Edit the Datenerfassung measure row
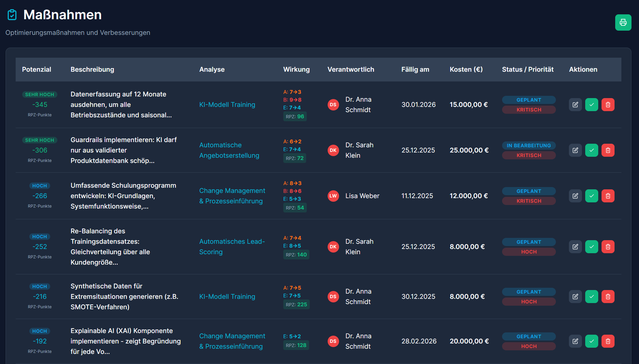The width and height of the screenshot is (639, 364). 575,105
